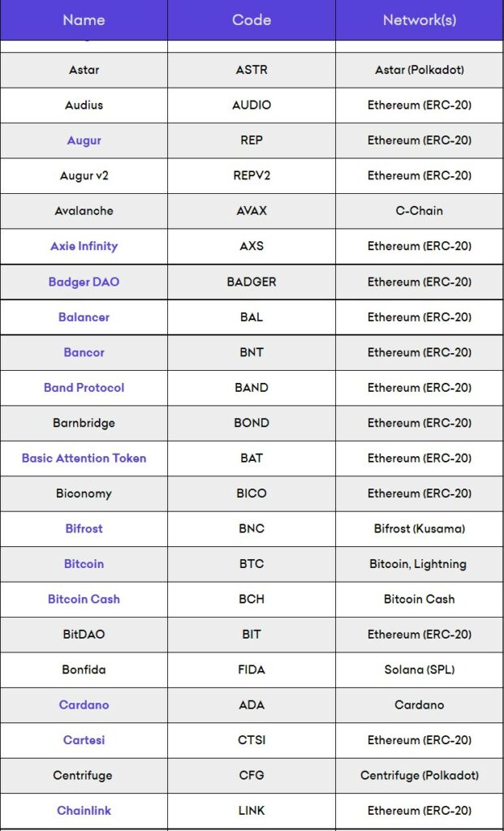The width and height of the screenshot is (504, 831).
Task: Follow the Bifrost link
Action: point(84,528)
